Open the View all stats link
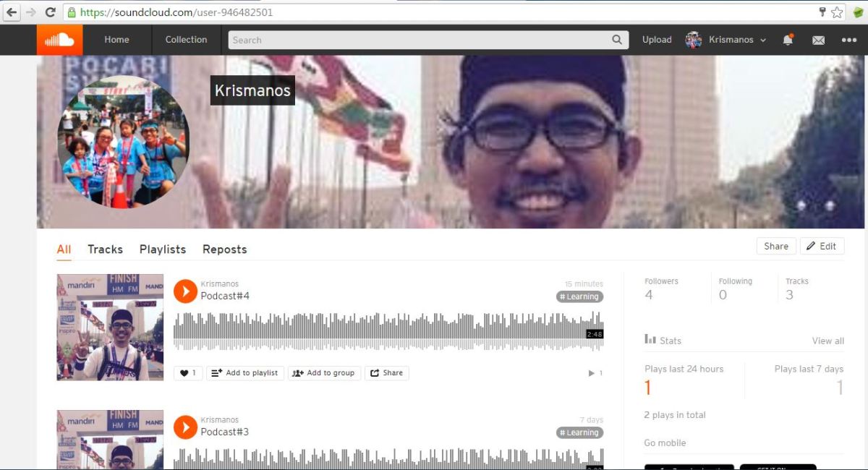This screenshot has height=470, width=868. pos(827,341)
